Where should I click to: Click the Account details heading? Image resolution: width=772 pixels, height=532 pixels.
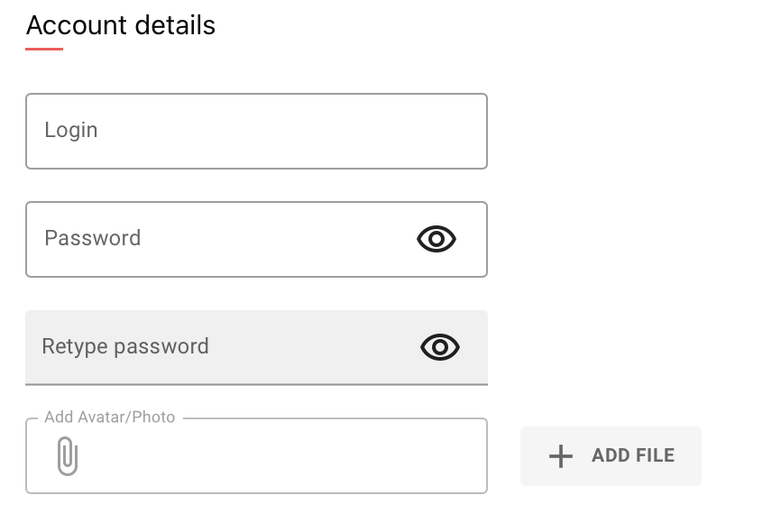[x=121, y=25]
